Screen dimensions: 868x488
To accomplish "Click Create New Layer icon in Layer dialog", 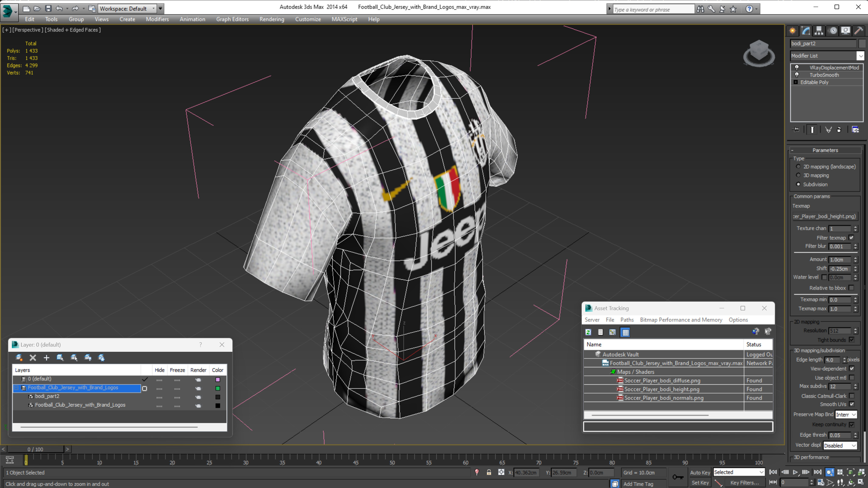I will (19, 358).
